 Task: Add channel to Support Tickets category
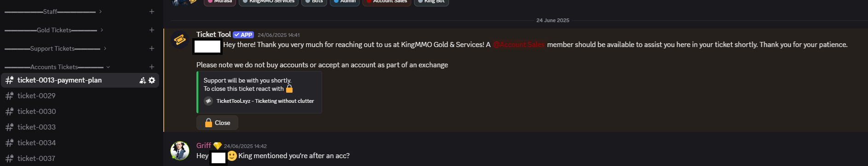(x=152, y=48)
